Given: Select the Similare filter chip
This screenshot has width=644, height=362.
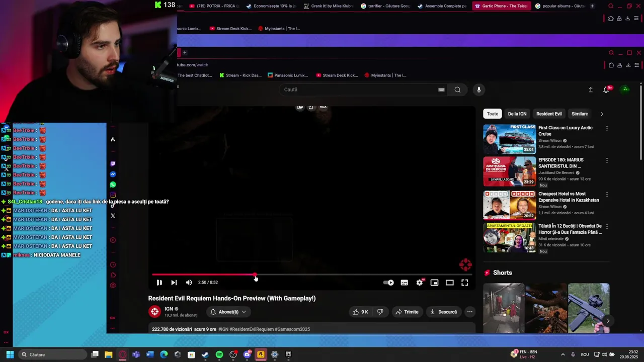Looking at the screenshot, I should point(580,114).
